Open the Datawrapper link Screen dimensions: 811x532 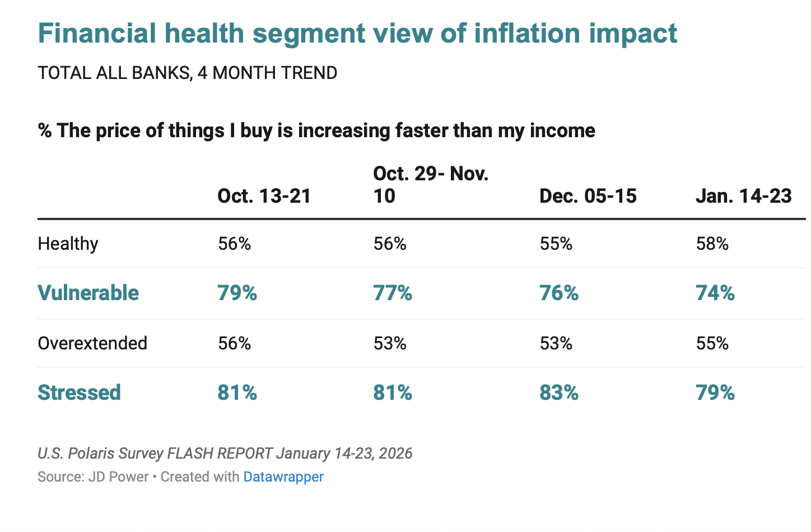[x=283, y=477]
